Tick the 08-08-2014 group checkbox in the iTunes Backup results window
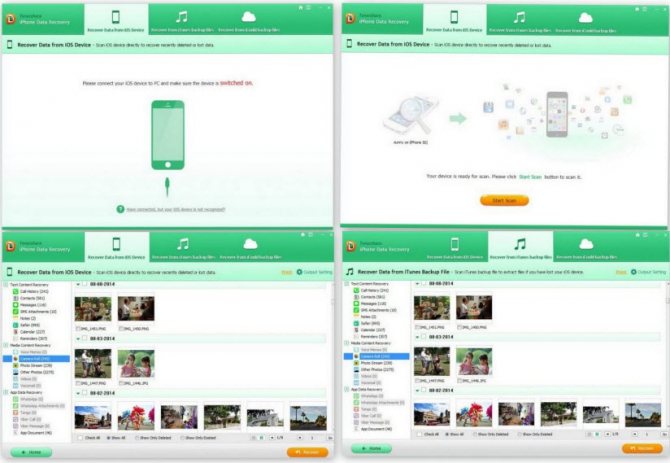Image resolution: width=670 pixels, height=463 pixels. 424,283
